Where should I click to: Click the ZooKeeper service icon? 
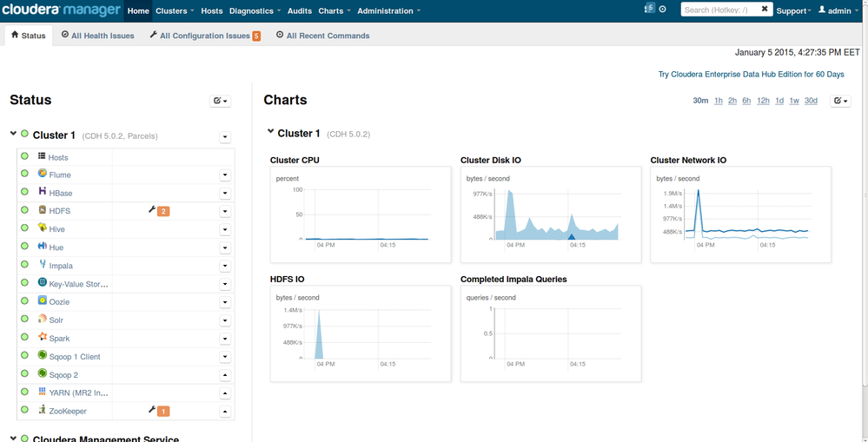(x=42, y=410)
